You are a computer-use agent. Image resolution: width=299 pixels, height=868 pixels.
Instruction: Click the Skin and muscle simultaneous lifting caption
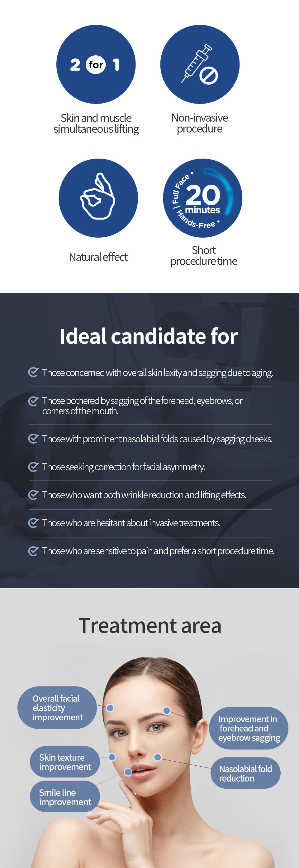tap(96, 124)
